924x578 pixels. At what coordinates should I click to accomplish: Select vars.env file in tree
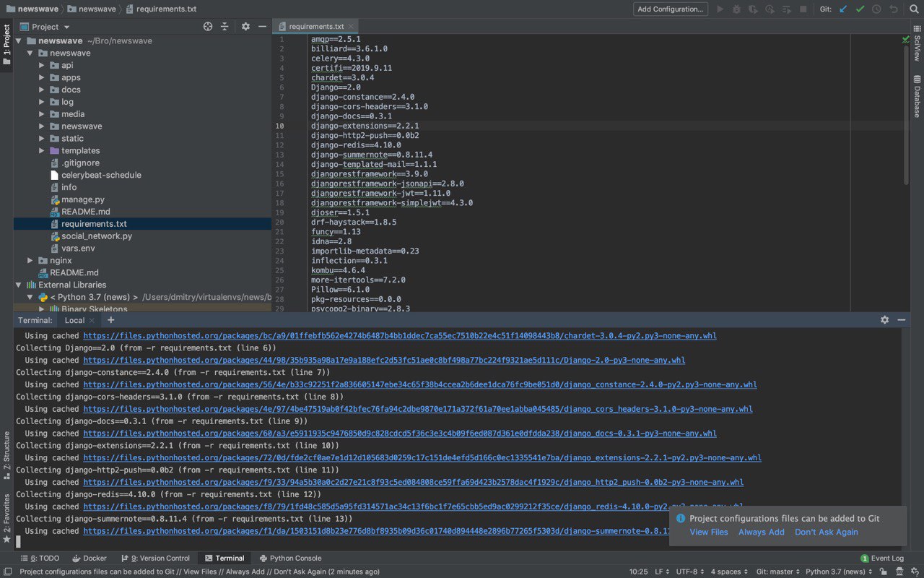(x=78, y=248)
